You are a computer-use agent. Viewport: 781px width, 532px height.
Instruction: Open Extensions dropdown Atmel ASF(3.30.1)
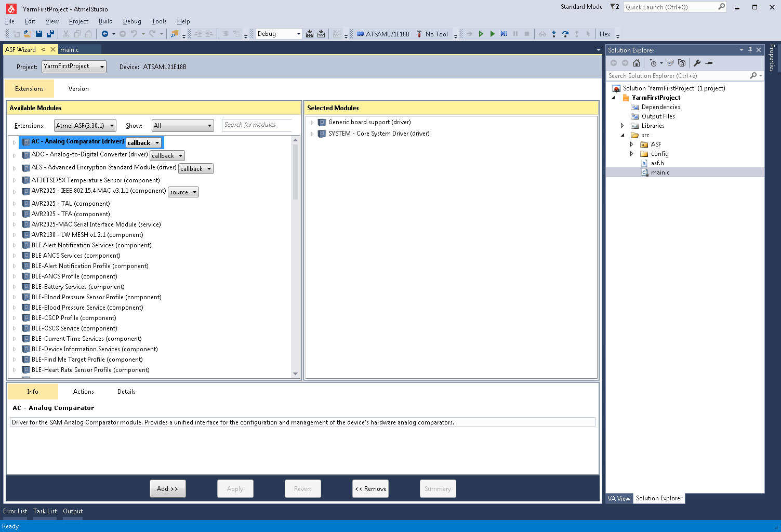[85, 126]
